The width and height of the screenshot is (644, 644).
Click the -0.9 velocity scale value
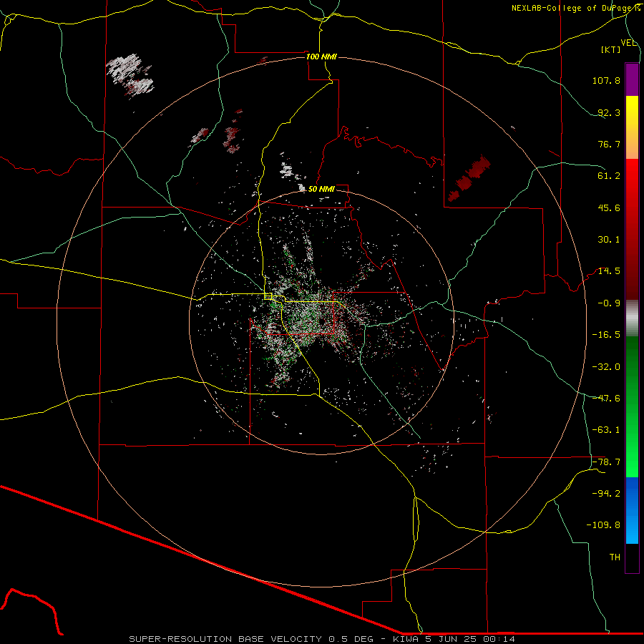[x=609, y=303]
